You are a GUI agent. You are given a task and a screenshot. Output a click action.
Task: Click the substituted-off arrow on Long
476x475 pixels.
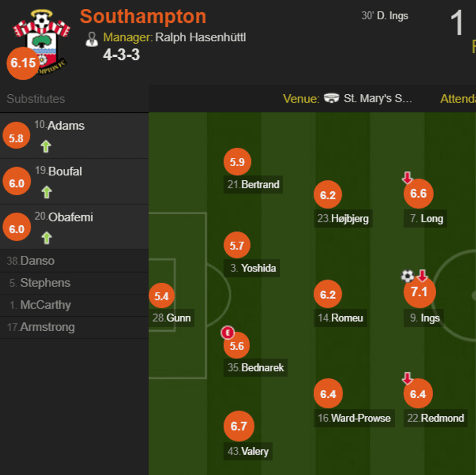pyautogui.click(x=407, y=178)
